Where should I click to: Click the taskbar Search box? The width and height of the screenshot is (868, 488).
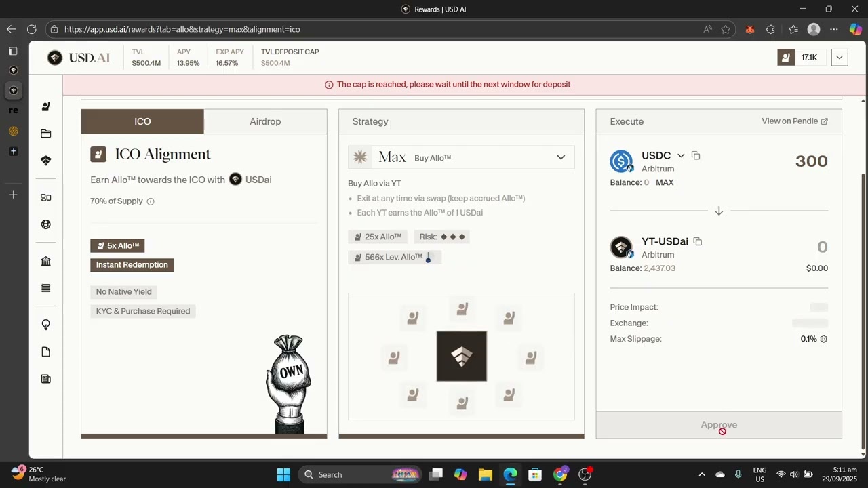point(359,474)
